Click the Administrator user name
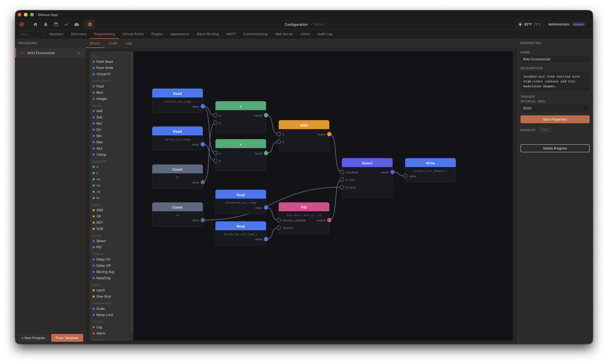608x364 pixels. coord(559,24)
